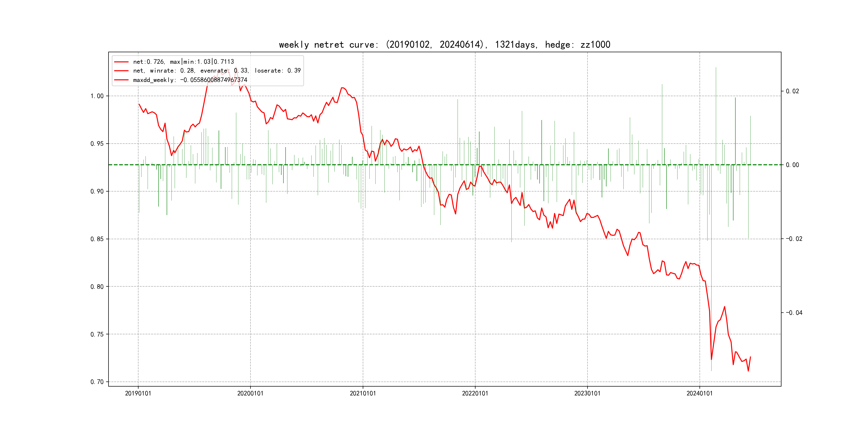Image resolution: width=868 pixels, height=434 pixels.
Task: Click the right y-axis label −0.02
Action: (794, 238)
